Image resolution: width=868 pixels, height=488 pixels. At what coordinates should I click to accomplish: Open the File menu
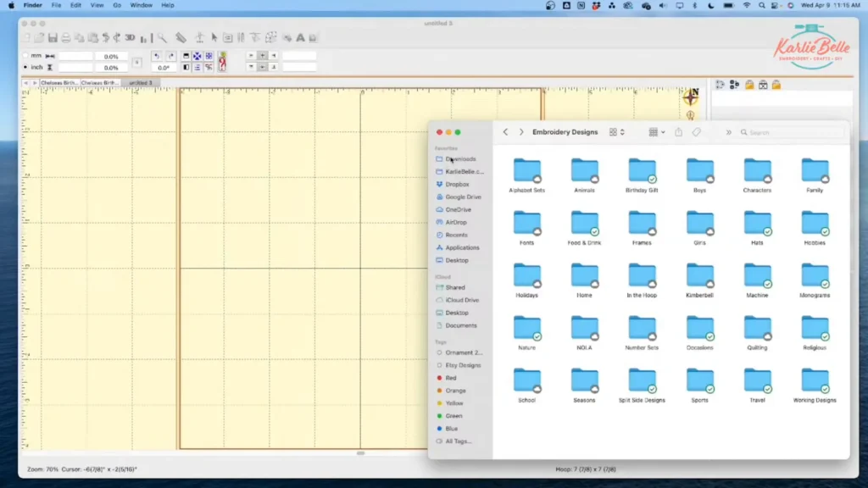[56, 6]
